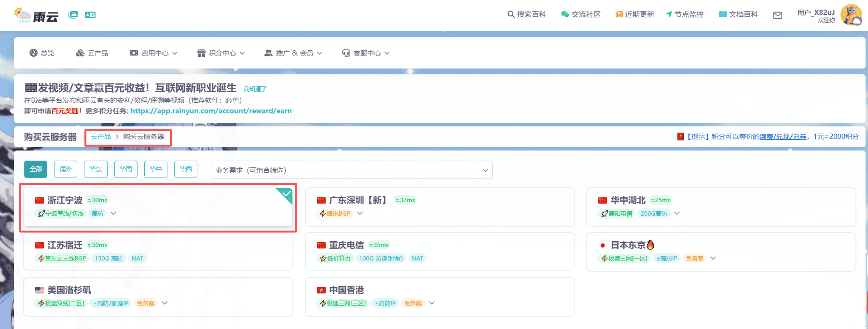
Task: Click the 雨云 logo
Action: click(x=36, y=15)
